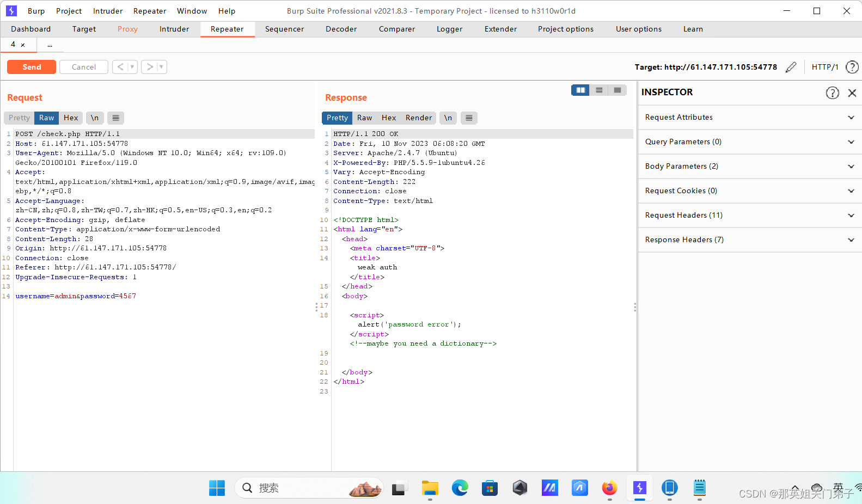This screenshot has height=504, width=862.
Task: Switch to the Dashboard tab
Action: pos(30,29)
